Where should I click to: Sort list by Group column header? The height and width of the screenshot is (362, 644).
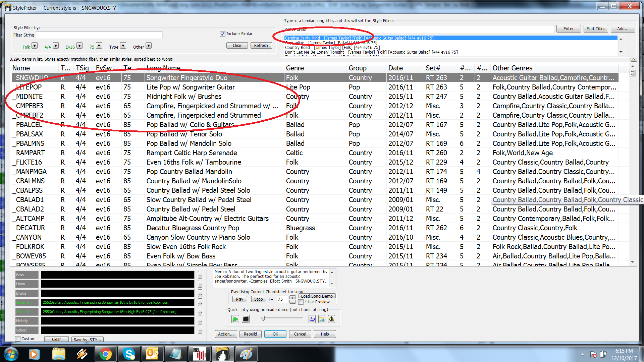[x=367, y=68]
